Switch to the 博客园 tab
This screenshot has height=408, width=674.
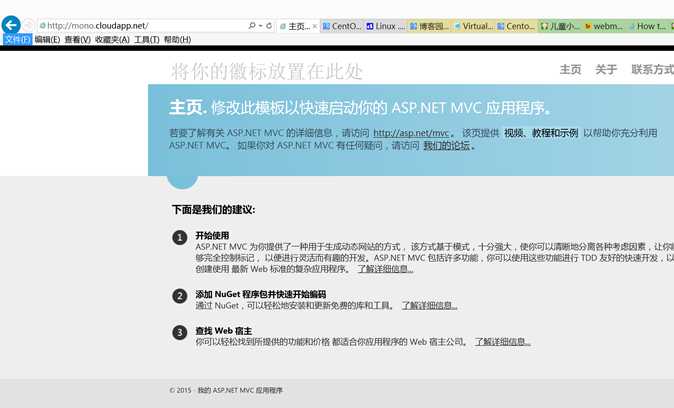point(429,26)
